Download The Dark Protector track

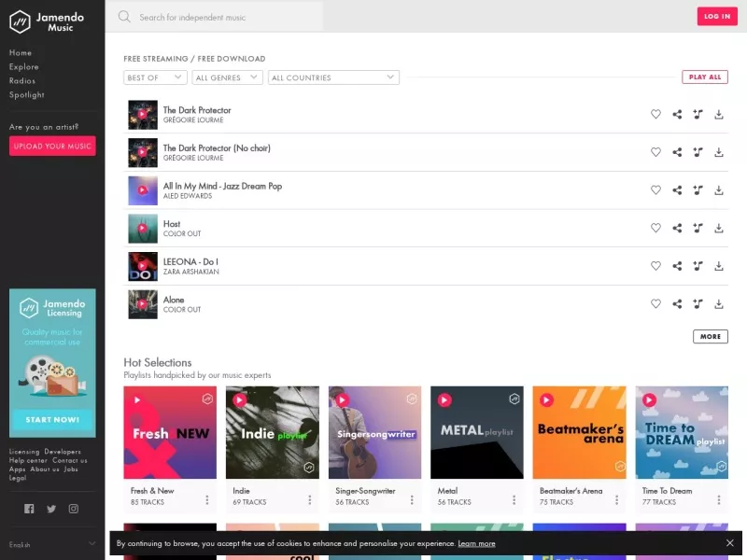point(719,114)
